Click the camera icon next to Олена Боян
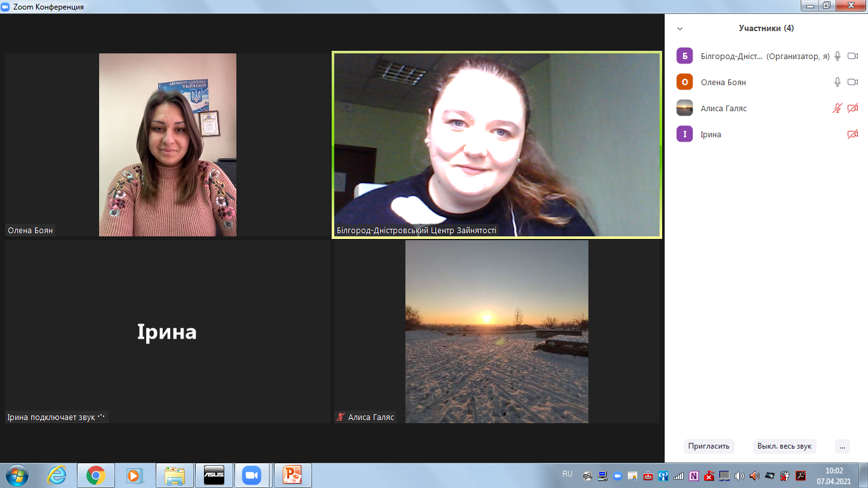The height and width of the screenshot is (488, 868). pos(853,82)
